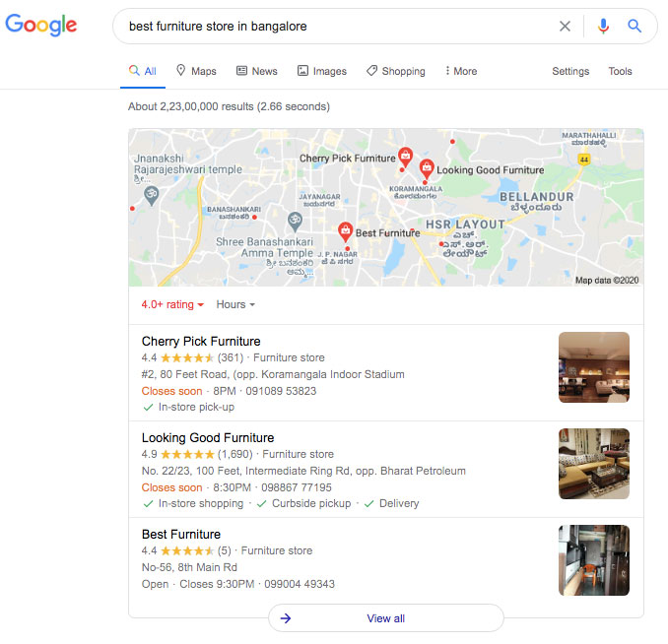This screenshot has height=644, width=668.
Task: Open search Tools options
Action: point(620,71)
